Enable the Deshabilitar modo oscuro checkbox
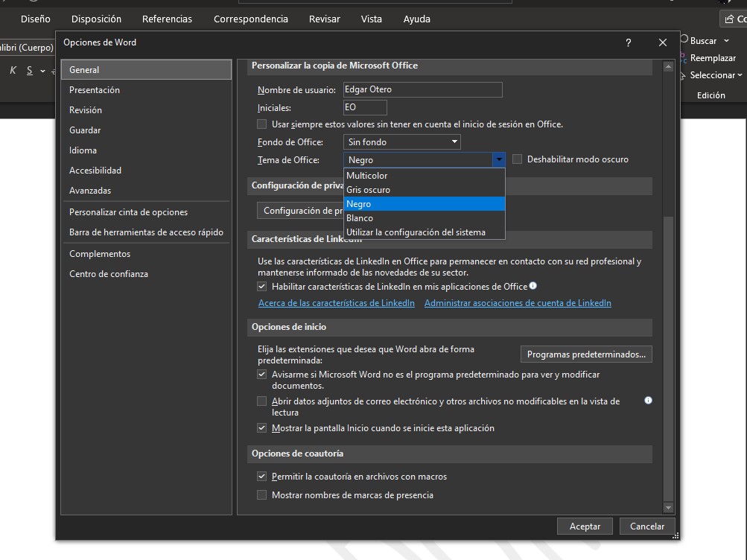Screen dimensions: 747x560 pyautogui.click(x=518, y=159)
